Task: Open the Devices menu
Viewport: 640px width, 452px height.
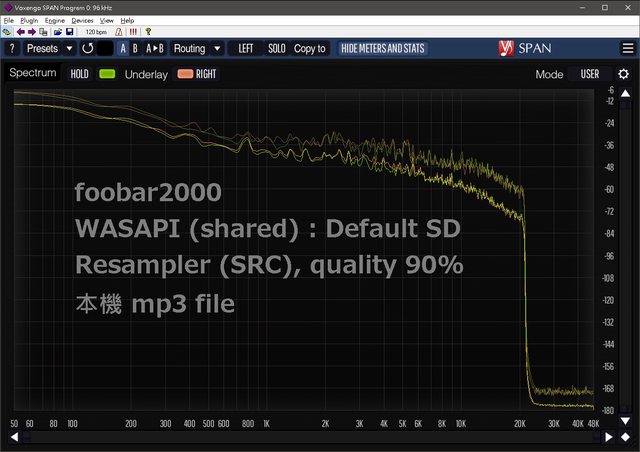Action: click(82, 20)
